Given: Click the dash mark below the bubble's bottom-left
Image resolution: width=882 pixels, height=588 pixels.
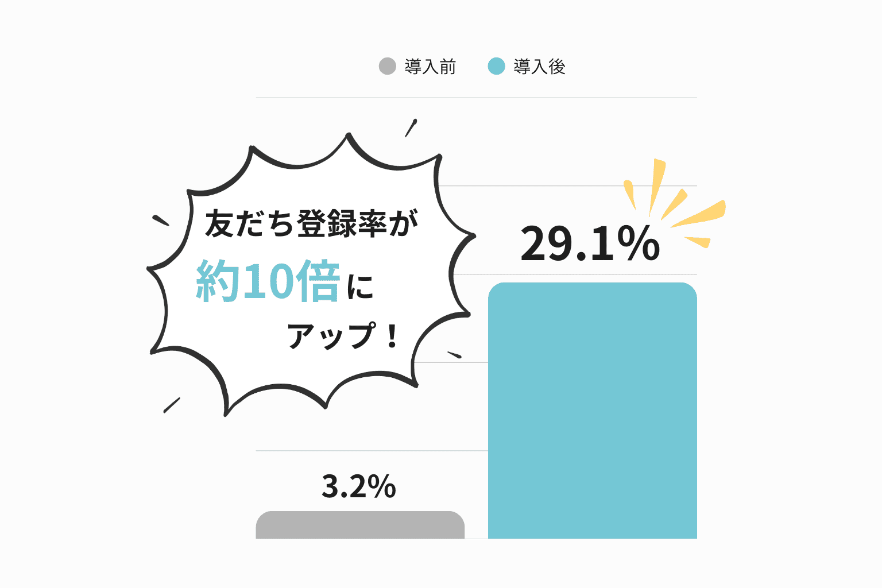Looking at the screenshot, I should point(172,405).
